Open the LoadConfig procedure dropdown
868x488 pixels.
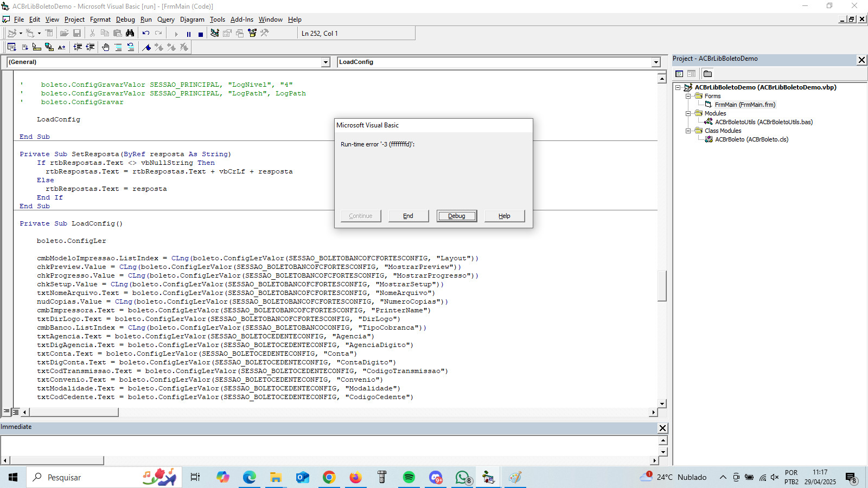click(656, 62)
